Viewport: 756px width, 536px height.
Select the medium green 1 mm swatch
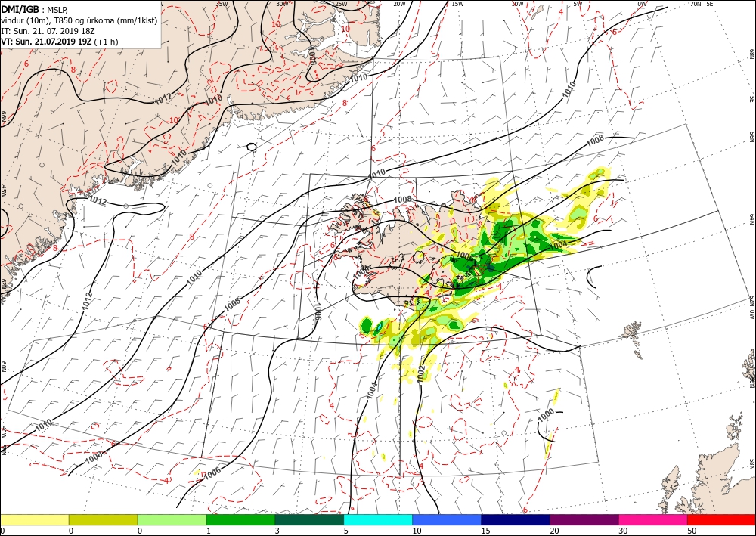coord(240,519)
